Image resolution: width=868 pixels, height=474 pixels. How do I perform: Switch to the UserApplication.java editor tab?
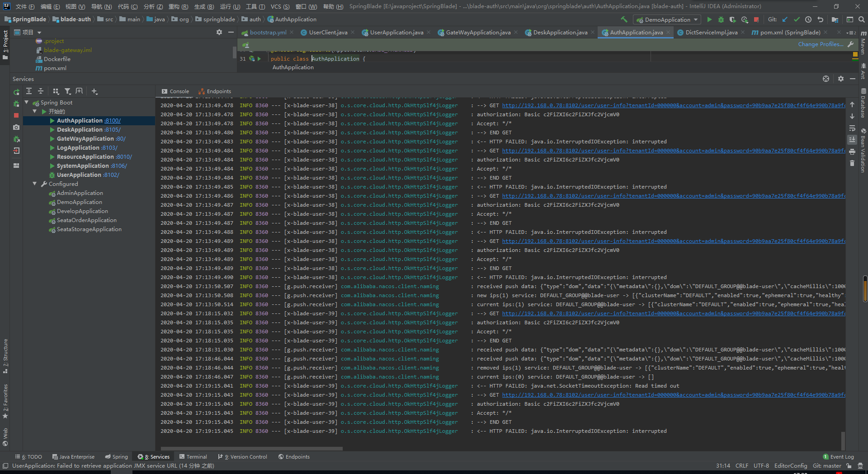pyautogui.click(x=396, y=32)
